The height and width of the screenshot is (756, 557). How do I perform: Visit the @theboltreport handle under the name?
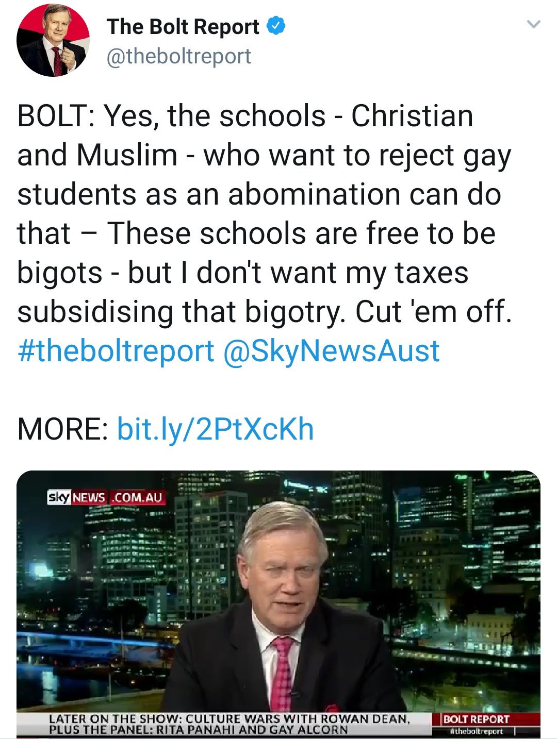coord(179,56)
